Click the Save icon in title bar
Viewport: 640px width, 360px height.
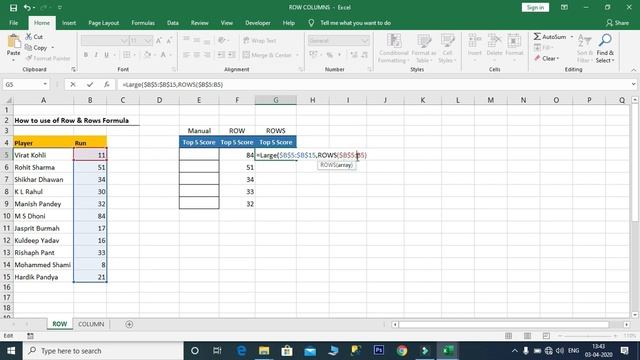[x=13, y=8]
